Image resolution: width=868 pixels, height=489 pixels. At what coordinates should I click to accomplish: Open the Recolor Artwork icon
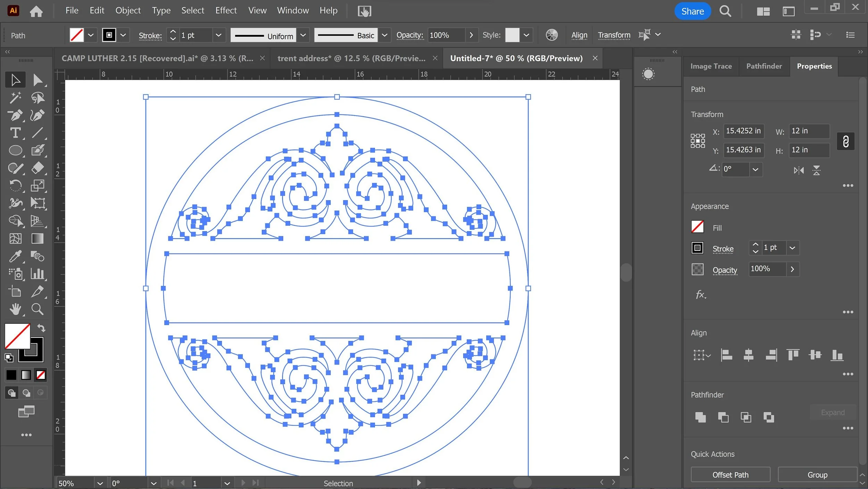(551, 35)
